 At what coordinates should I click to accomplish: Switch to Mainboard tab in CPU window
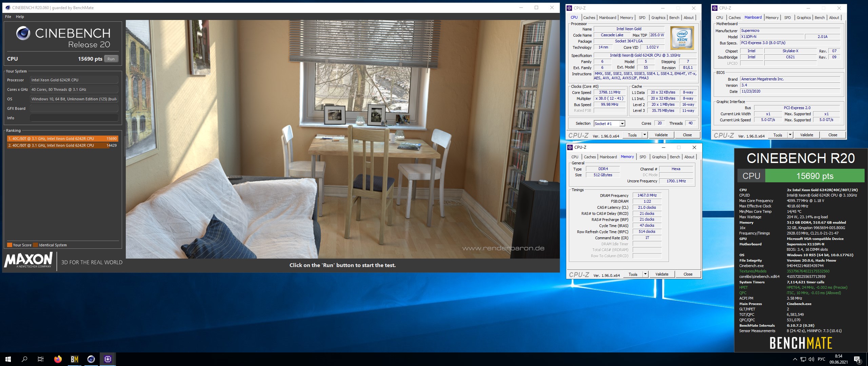pyautogui.click(x=608, y=18)
